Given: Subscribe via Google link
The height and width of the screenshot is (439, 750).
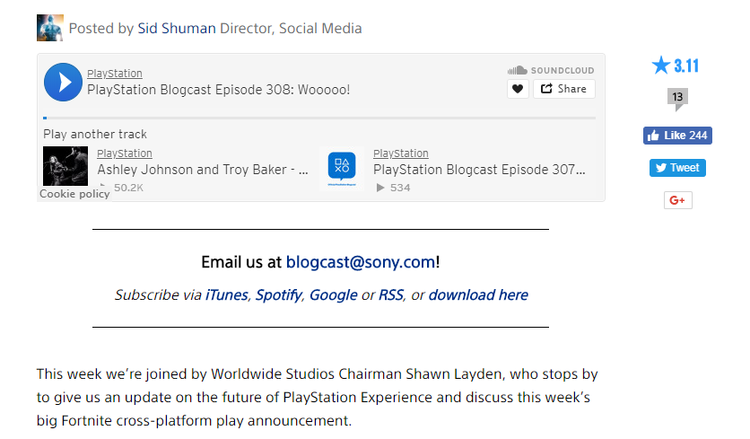Looking at the screenshot, I should 333,295.
